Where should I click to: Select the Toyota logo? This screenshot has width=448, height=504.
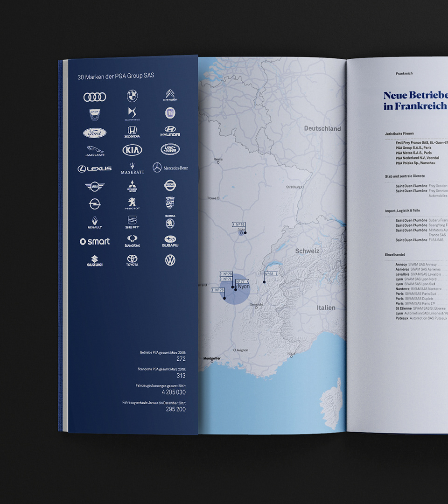tap(132, 260)
